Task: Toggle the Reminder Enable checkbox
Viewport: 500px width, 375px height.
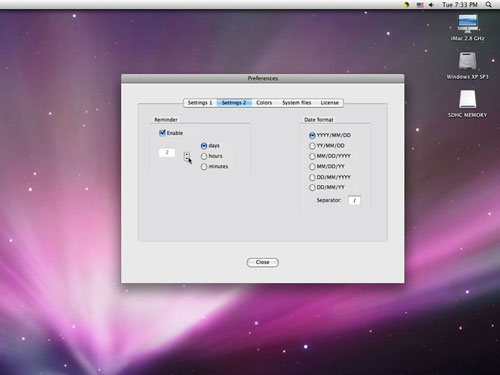Action: coord(162,133)
